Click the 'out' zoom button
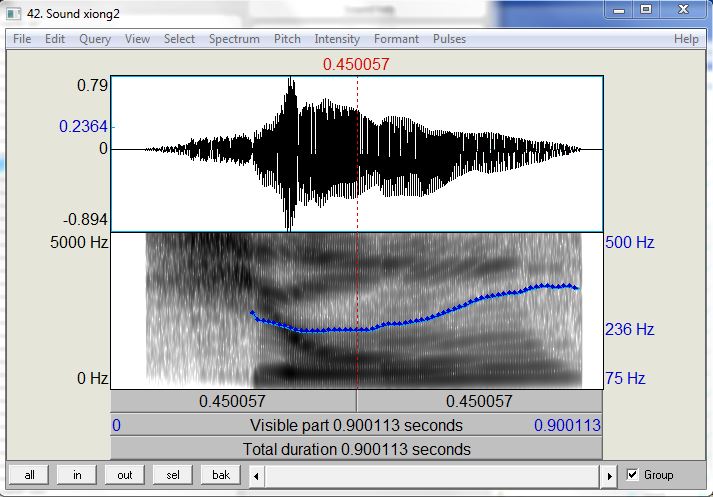Viewport: 713px width, 497px height. pyautogui.click(x=125, y=475)
